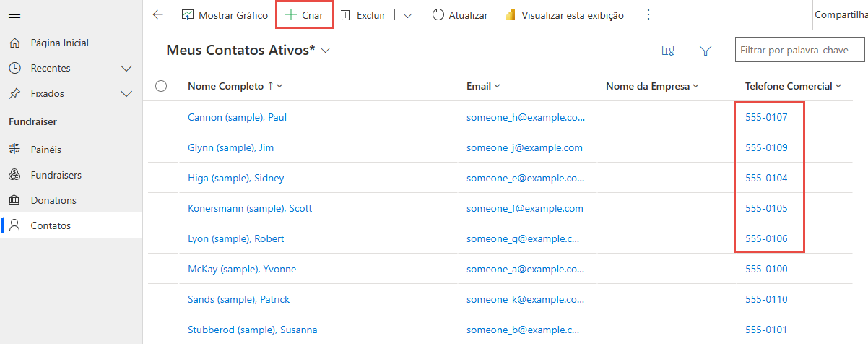Click the Recentes clock icon
This screenshot has width=868, height=344.
point(14,68)
